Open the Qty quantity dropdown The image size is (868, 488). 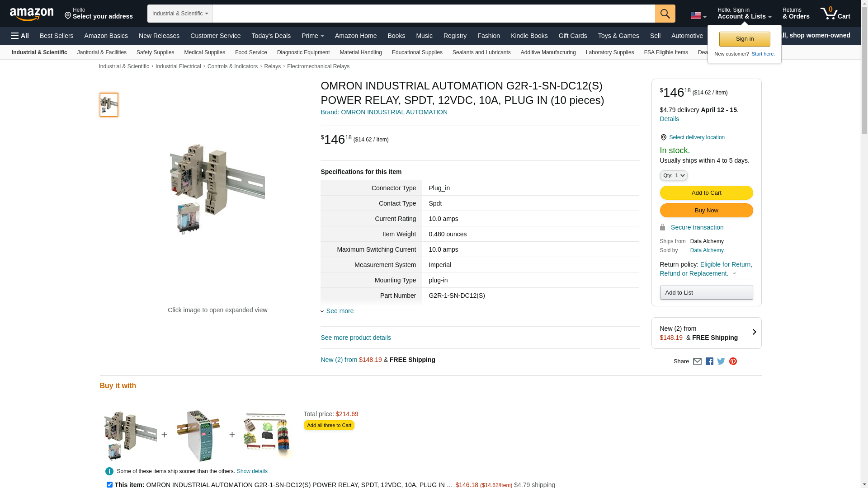click(674, 175)
